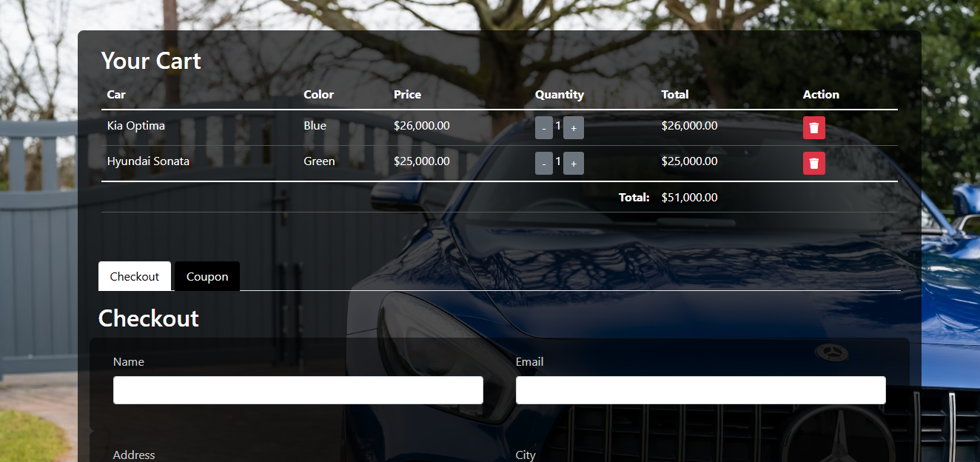
Task: Click the Address label
Action: pyautogui.click(x=134, y=455)
